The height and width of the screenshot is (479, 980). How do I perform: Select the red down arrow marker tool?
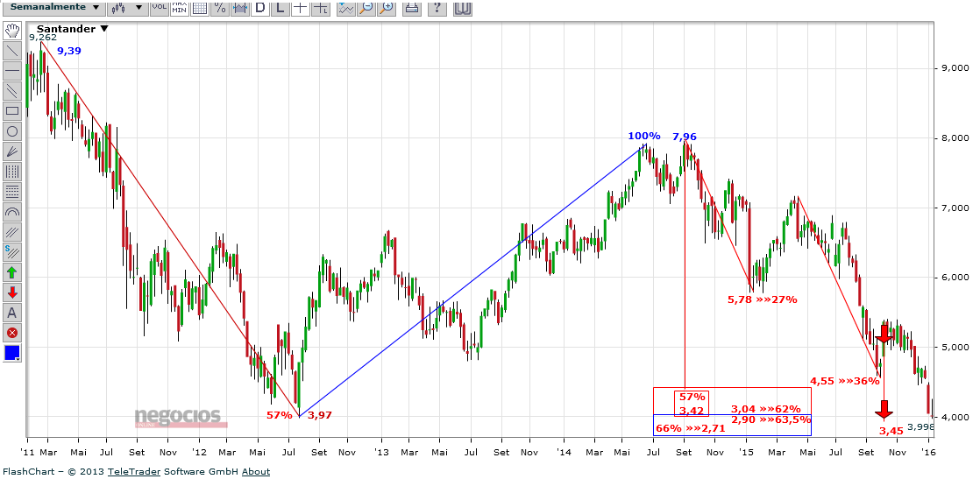(x=12, y=292)
